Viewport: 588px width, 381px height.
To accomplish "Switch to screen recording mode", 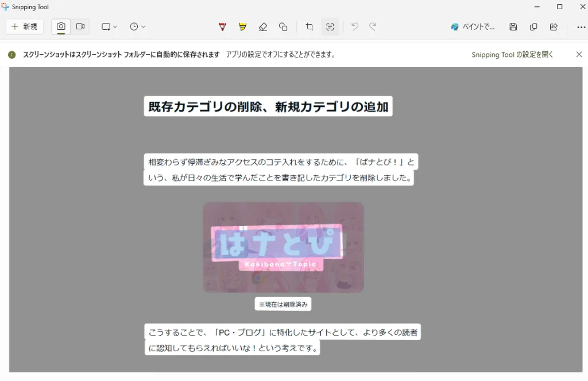I will coord(80,26).
